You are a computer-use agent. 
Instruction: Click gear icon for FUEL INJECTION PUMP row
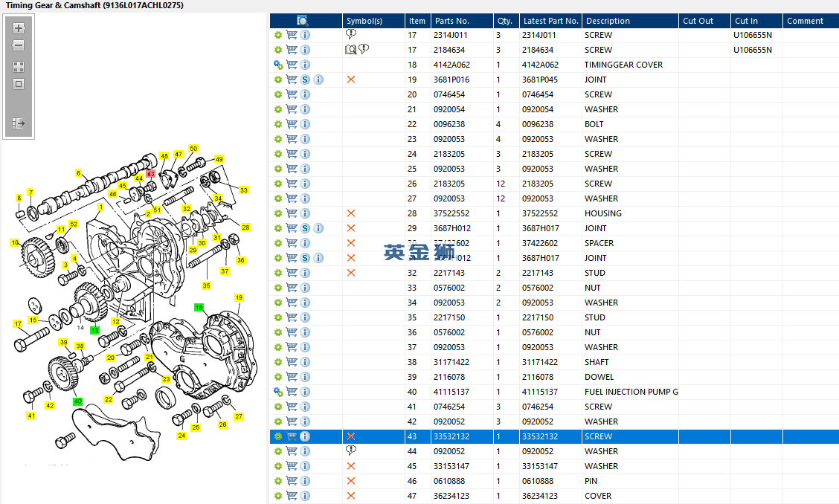point(278,392)
